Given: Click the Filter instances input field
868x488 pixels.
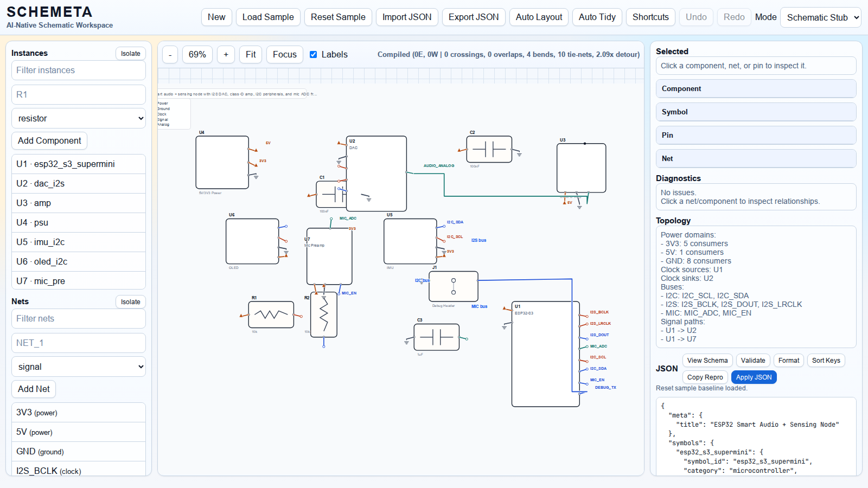Looking at the screenshot, I should pos(79,70).
